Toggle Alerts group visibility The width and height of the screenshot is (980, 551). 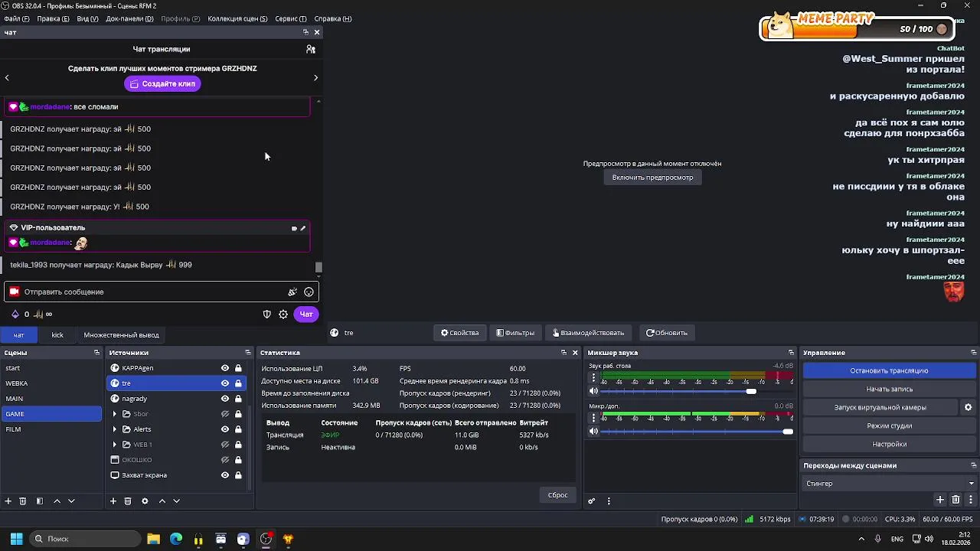(225, 429)
